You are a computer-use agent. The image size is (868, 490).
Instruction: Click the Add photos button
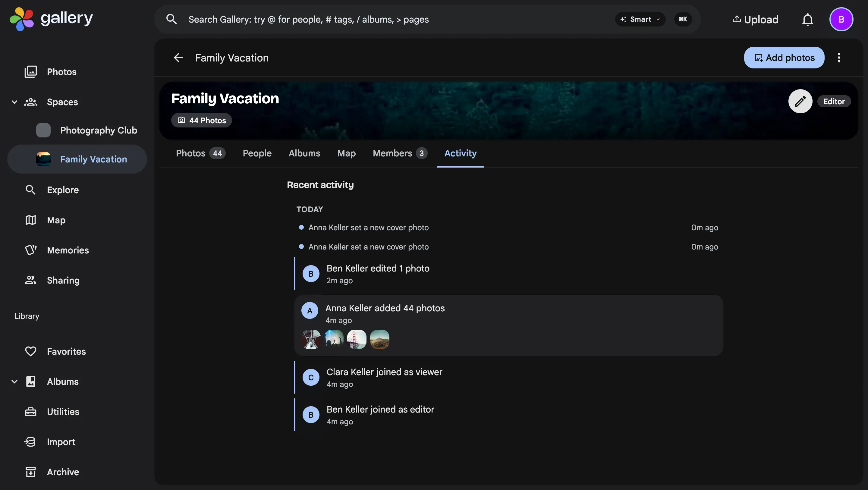[x=784, y=58]
